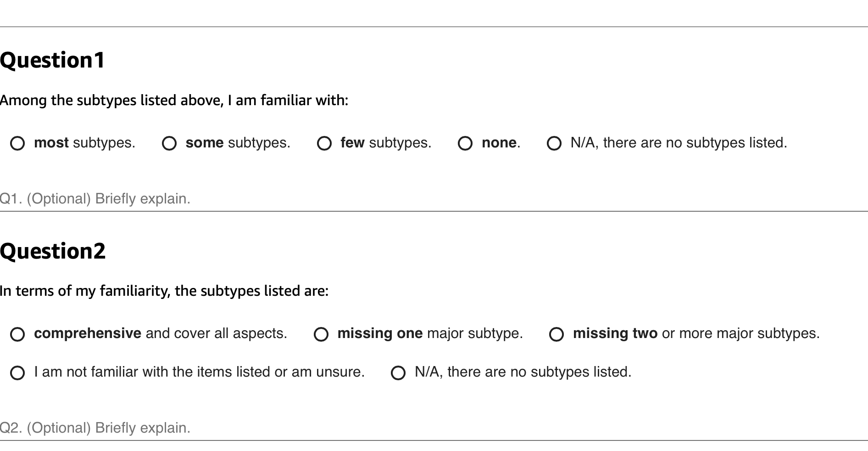This screenshot has width=868, height=451.
Task: Click the Q1 optional explanation text field
Action: click(x=413, y=199)
